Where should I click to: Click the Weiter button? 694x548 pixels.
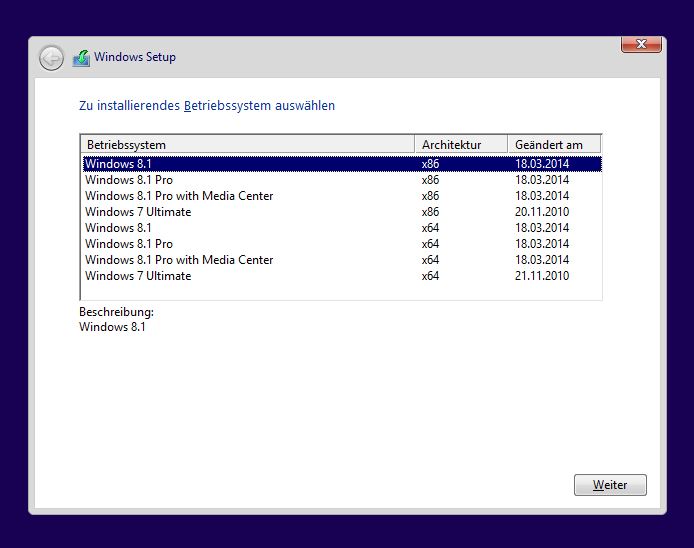pos(610,485)
